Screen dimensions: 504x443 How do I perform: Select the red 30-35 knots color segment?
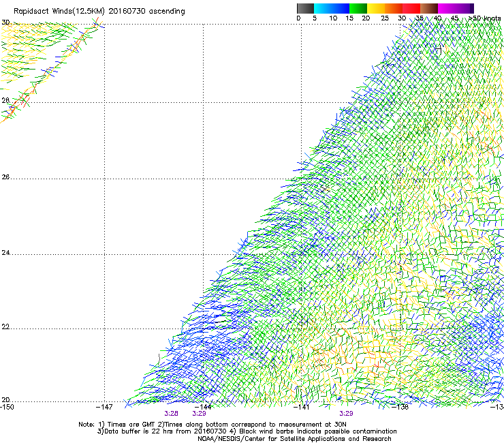coord(411,8)
